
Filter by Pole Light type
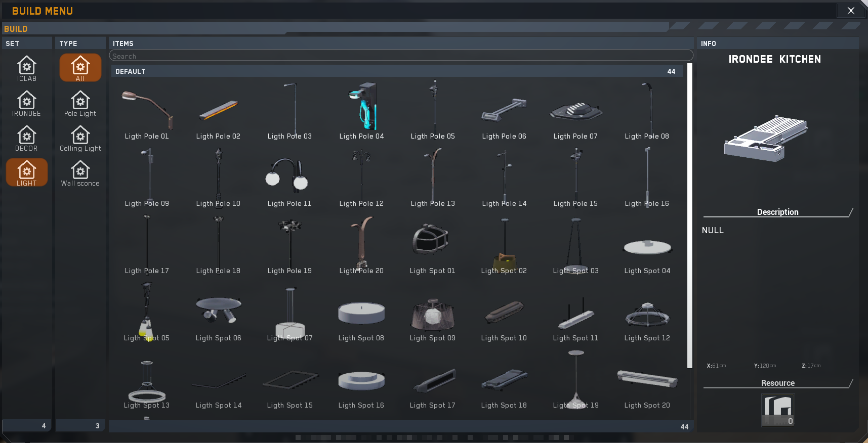(80, 103)
